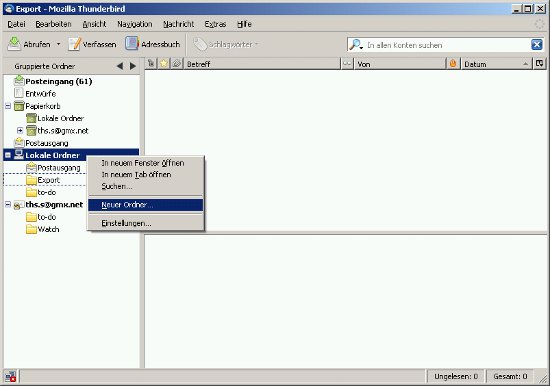Select to-do folder under Lokale Ordner
This screenshot has height=386, width=550.
coord(47,192)
